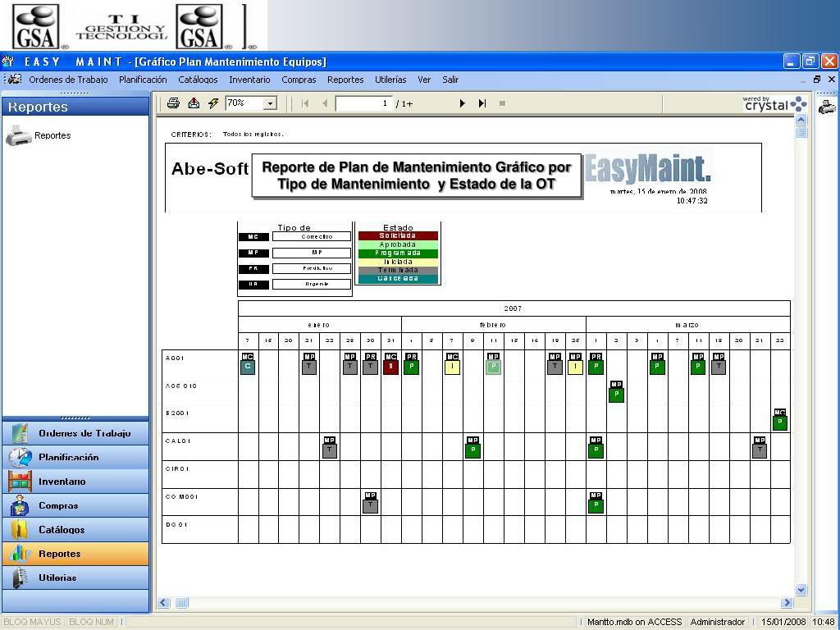Screen dimensions: 840x630
Task: Click the page number input field
Action: (363, 103)
